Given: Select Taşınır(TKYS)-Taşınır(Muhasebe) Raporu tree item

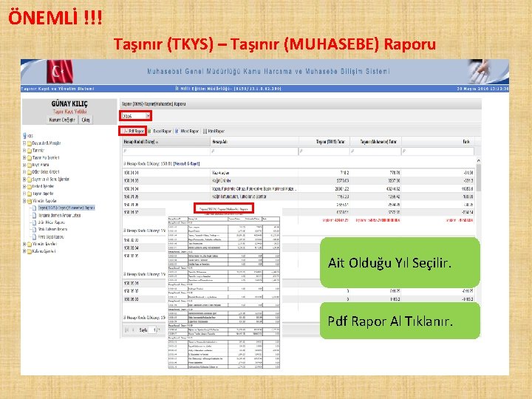Looking at the screenshot, I should click(66, 208).
